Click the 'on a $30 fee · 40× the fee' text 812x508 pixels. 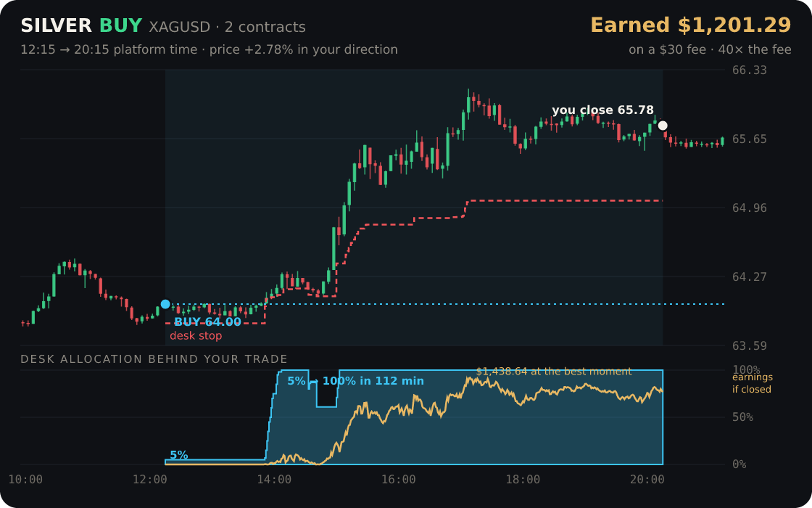(x=710, y=50)
